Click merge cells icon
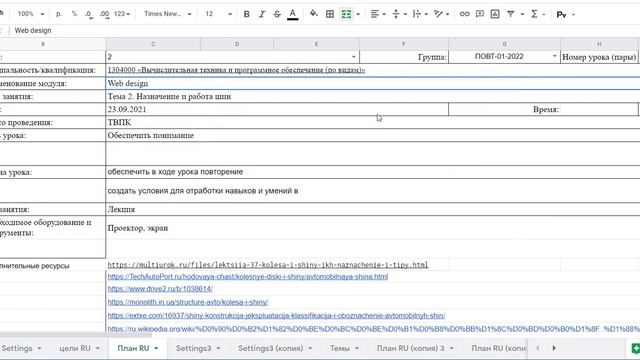The height and width of the screenshot is (360, 640). tap(346, 14)
